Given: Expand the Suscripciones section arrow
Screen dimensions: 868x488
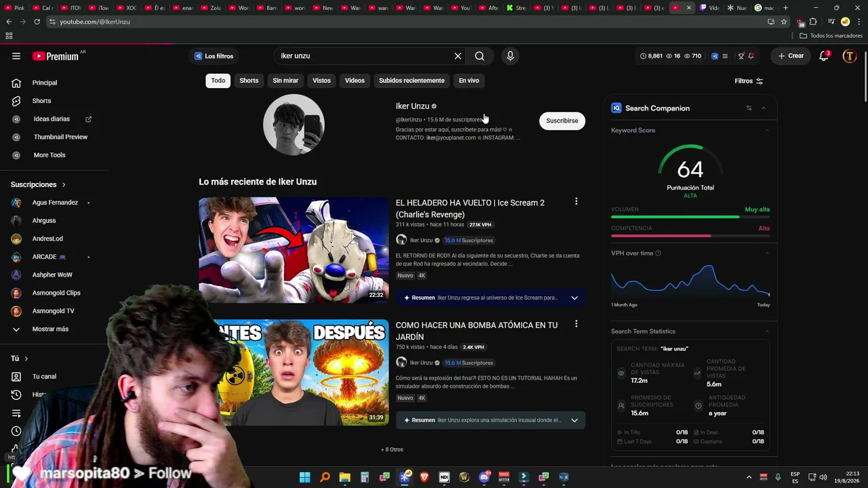Looking at the screenshot, I should click(64, 185).
